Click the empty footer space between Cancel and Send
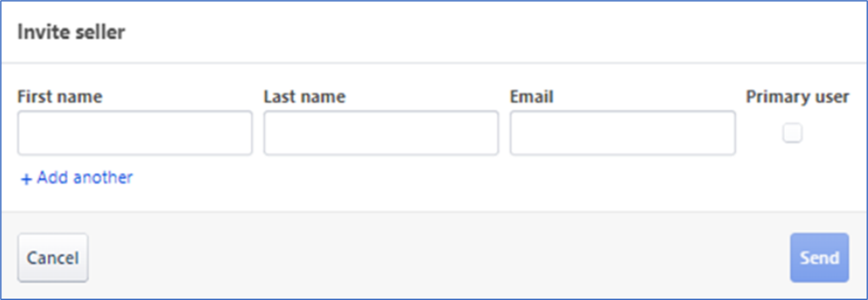This screenshot has width=868, height=300. click(438, 258)
